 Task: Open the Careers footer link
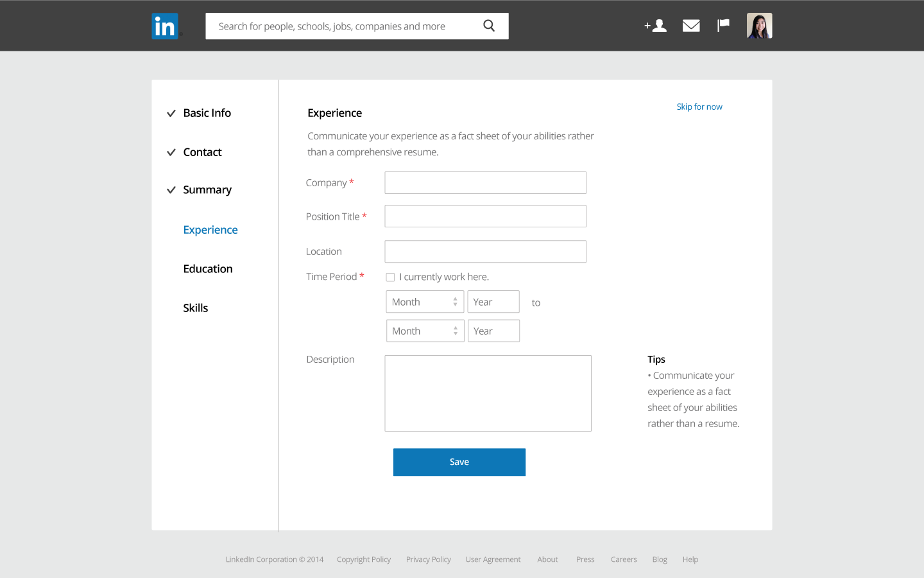pos(624,560)
